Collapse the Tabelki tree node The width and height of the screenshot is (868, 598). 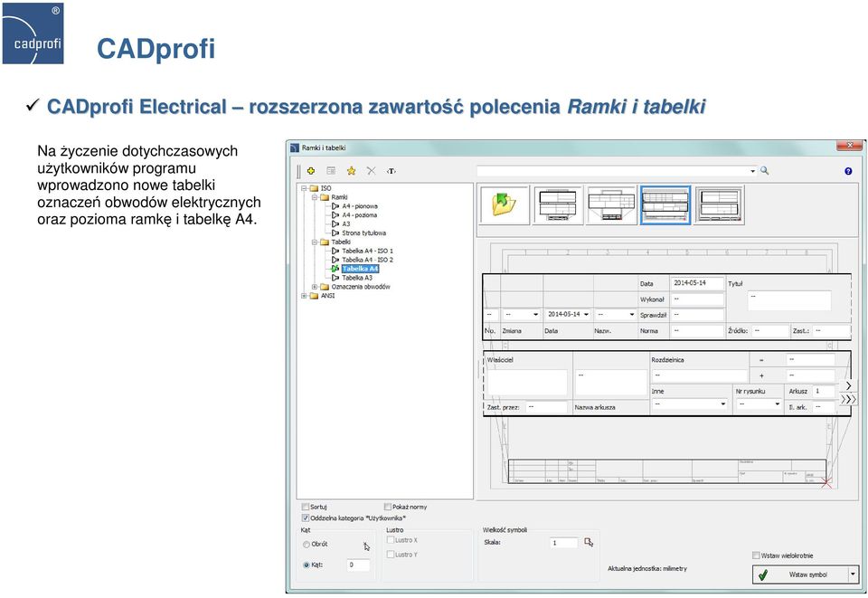coord(314,242)
